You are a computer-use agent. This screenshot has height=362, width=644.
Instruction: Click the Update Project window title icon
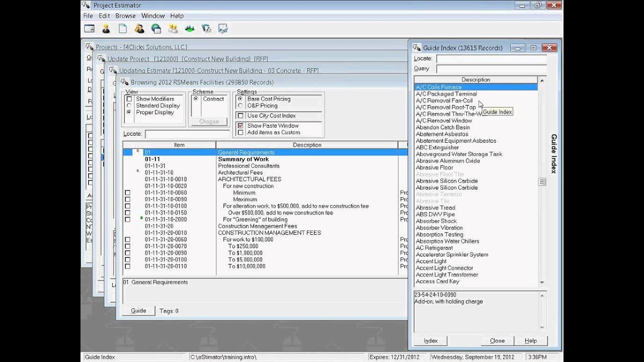[x=101, y=59]
